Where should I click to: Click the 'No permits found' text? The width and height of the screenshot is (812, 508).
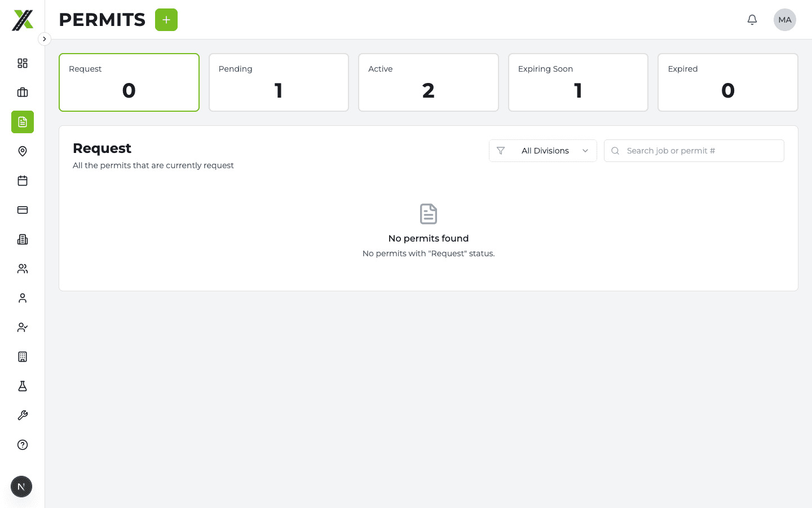[x=429, y=238]
